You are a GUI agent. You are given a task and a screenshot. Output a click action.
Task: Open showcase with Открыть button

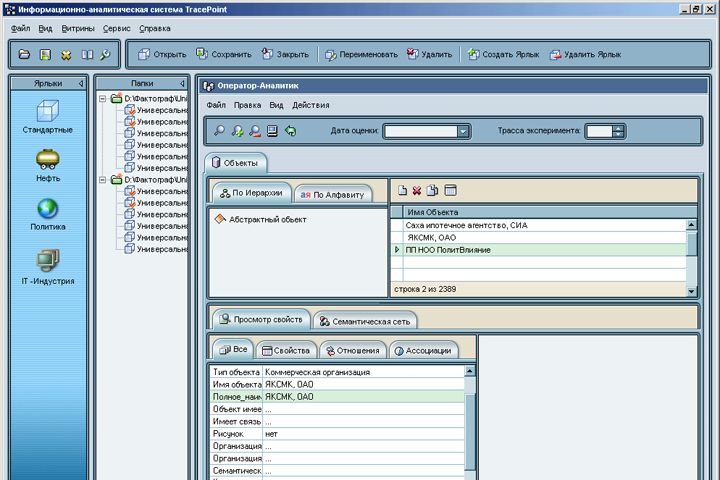(x=162, y=54)
